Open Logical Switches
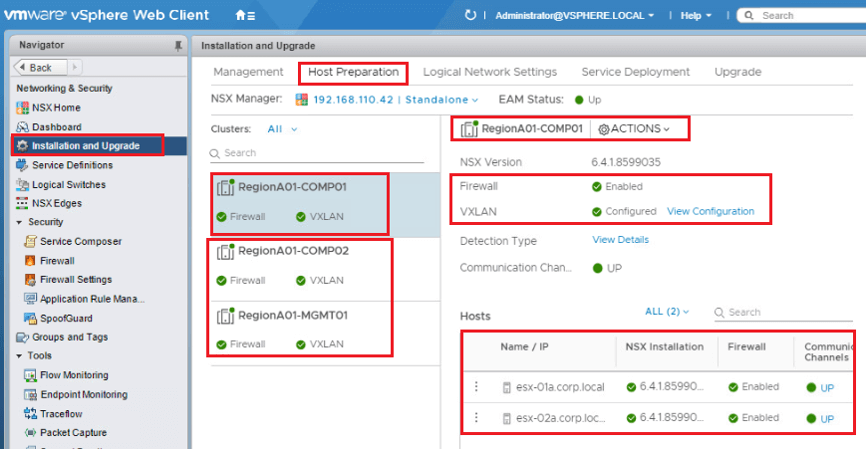The height and width of the screenshot is (449, 867). pos(69,184)
